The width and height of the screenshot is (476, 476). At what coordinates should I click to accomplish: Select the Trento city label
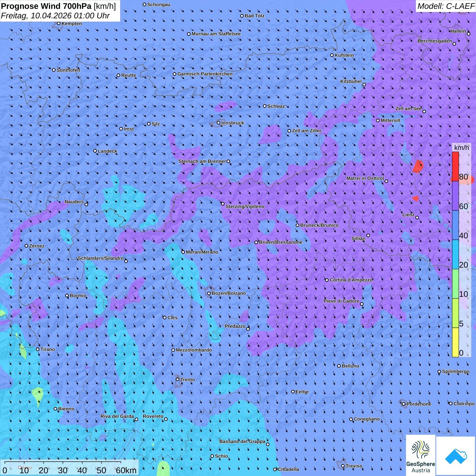[188, 379]
